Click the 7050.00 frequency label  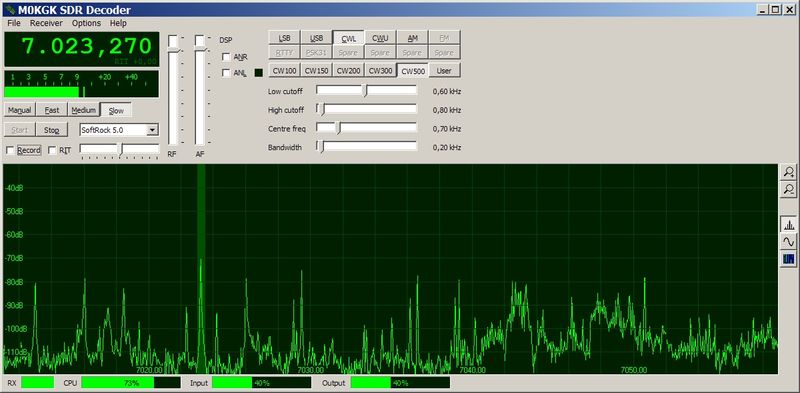634,370
